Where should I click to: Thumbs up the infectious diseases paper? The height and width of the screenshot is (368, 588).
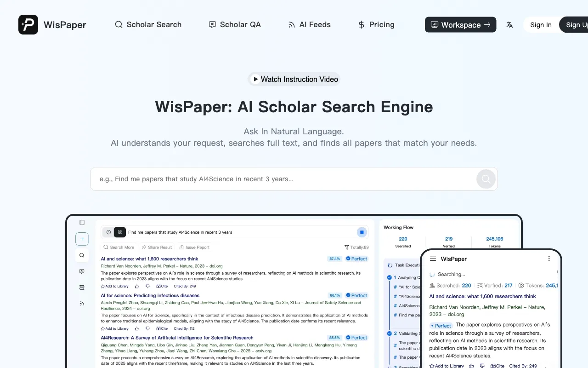coord(137,328)
